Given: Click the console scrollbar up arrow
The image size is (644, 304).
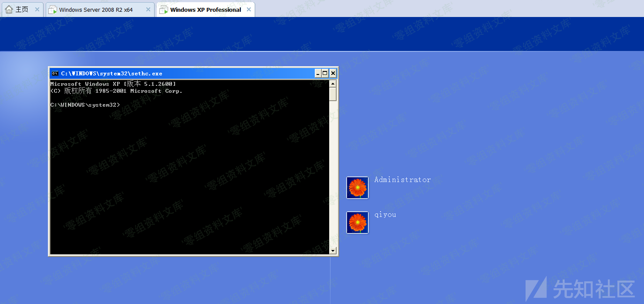Looking at the screenshot, I should point(333,84).
